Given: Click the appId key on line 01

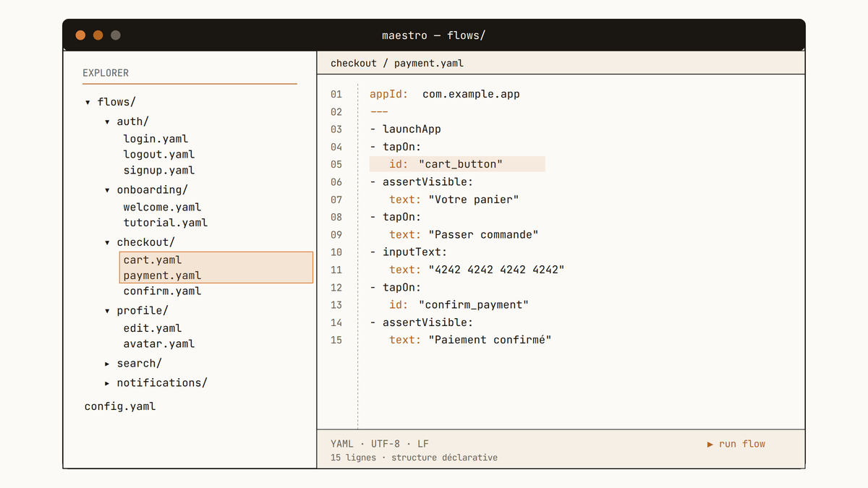Looking at the screenshot, I should [389, 94].
